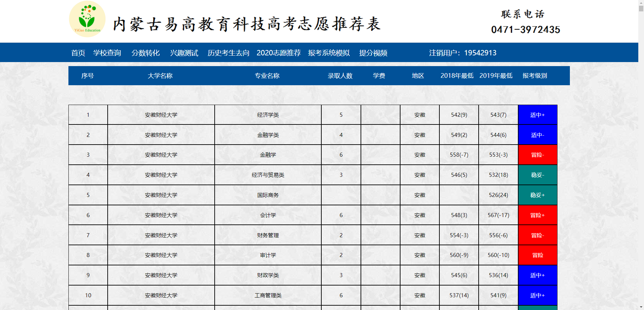Open the 首页 nav item
Image resolution: width=644 pixels, height=310 pixels.
click(78, 53)
